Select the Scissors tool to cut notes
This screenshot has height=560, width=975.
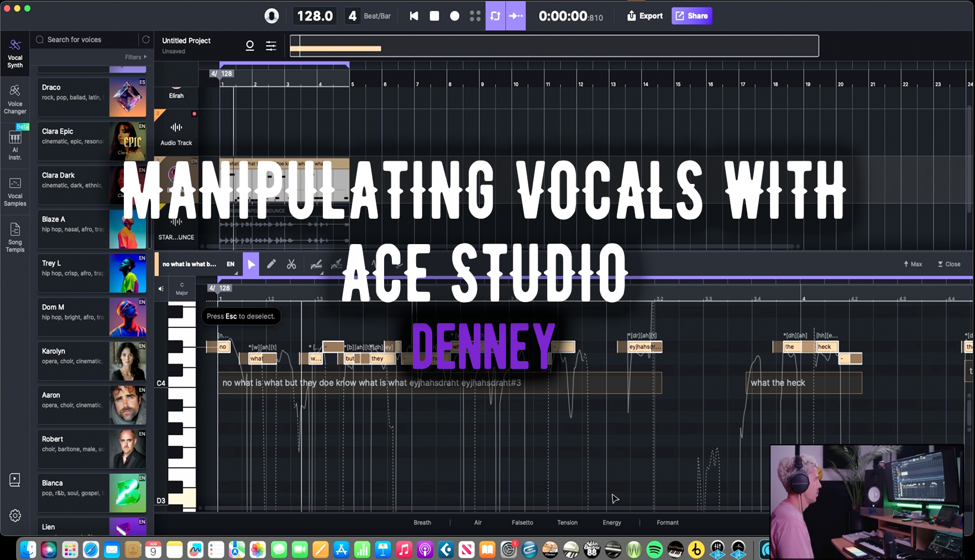(x=291, y=264)
